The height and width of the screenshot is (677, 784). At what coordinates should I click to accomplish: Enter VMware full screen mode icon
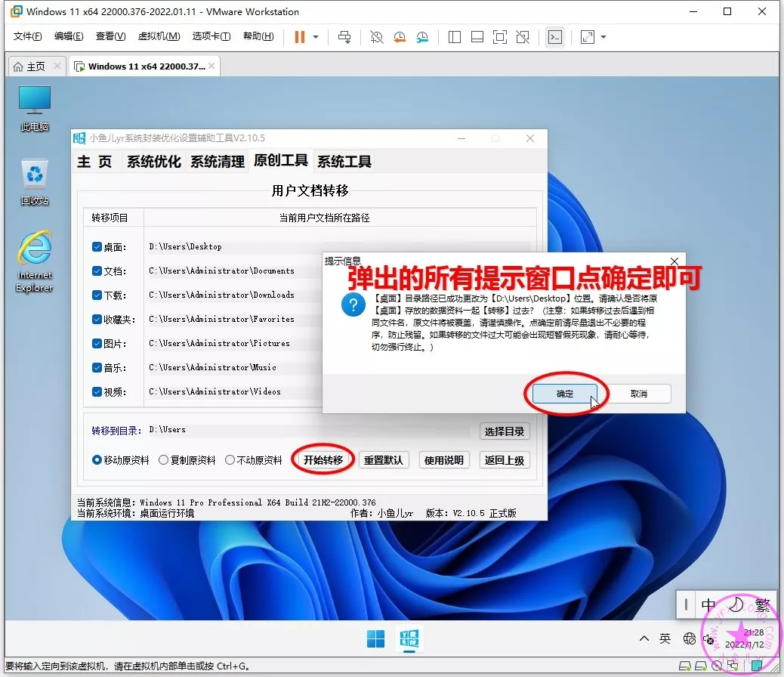coord(499,37)
